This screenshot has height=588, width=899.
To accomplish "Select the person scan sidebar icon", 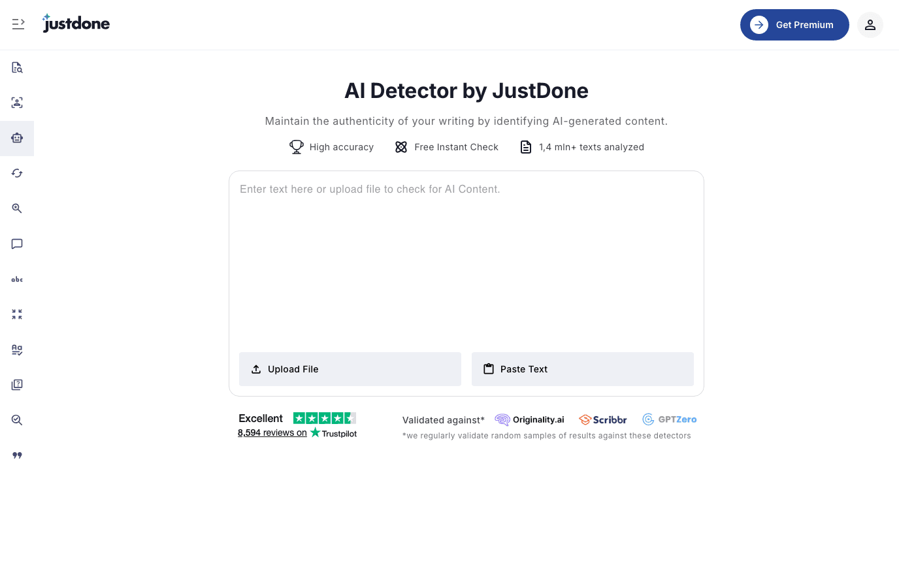I will (17, 103).
